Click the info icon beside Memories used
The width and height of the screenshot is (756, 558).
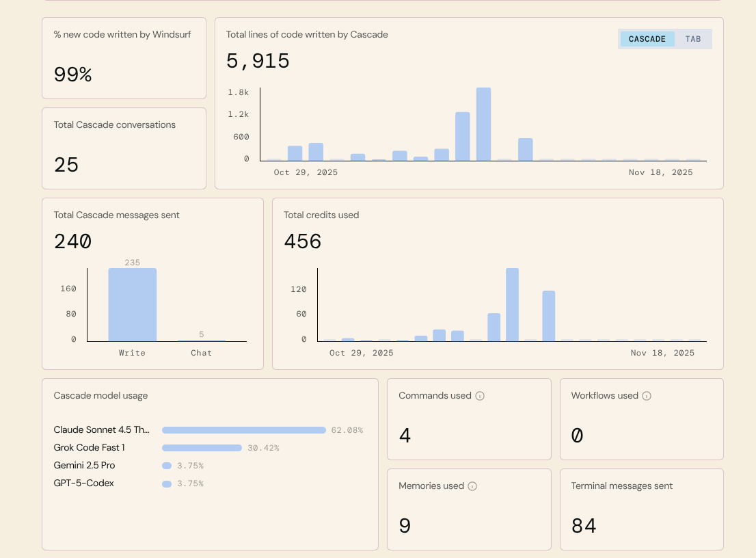[x=472, y=486]
